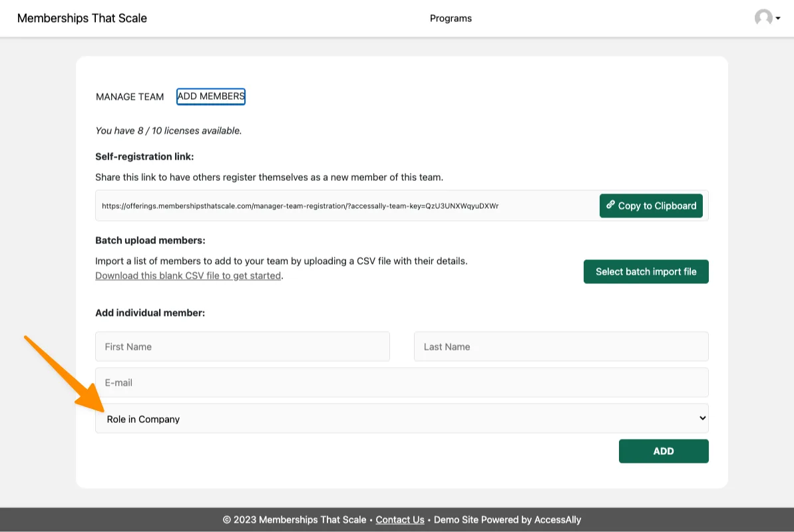Switch to the MANAGE TEAM tab
794x532 pixels.
point(129,96)
